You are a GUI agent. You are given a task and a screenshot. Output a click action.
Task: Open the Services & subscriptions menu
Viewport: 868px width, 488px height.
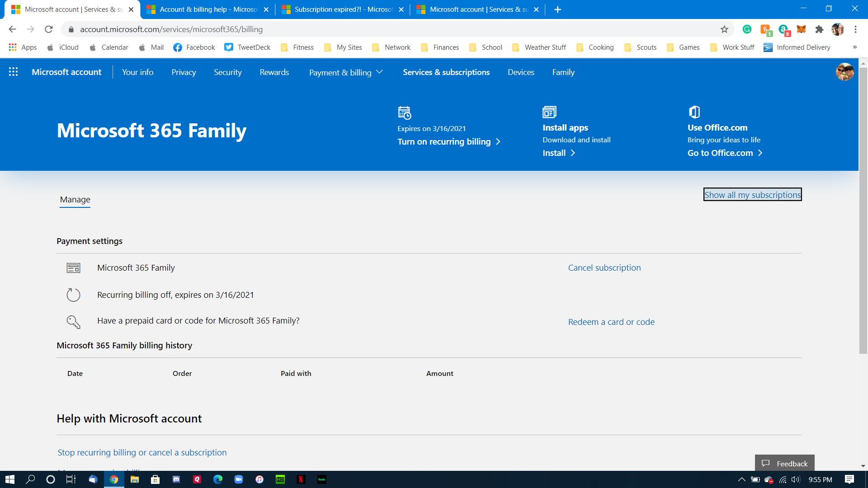pyautogui.click(x=446, y=72)
